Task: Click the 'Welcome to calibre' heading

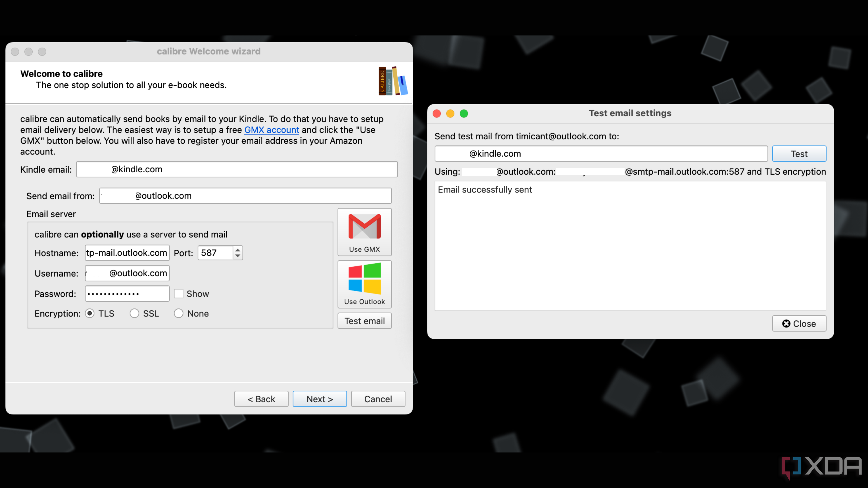Action: pos(61,74)
